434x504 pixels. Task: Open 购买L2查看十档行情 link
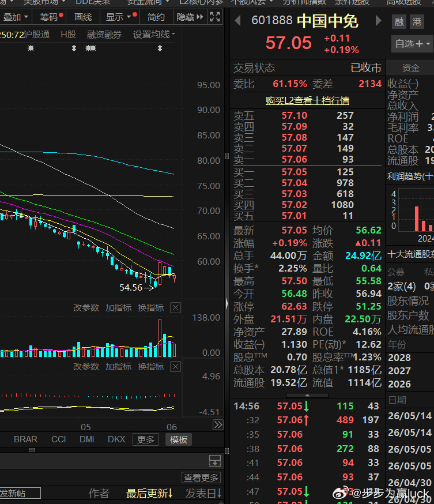307,100
